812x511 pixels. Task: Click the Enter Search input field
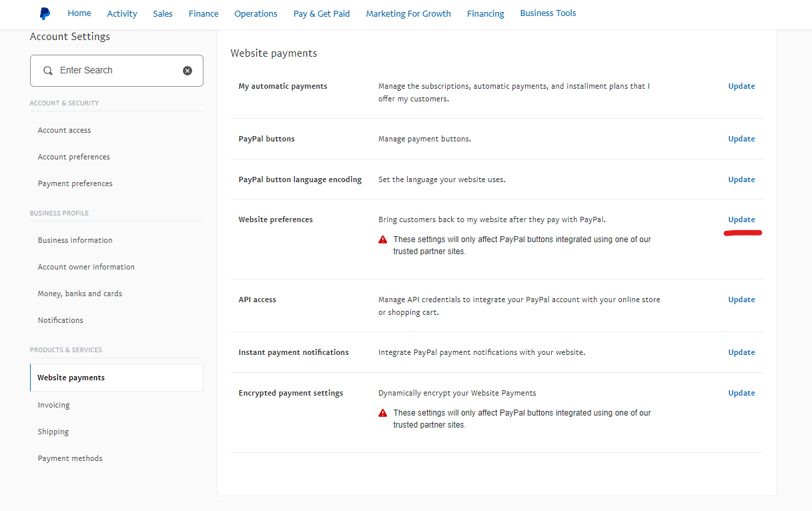[117, 71]
